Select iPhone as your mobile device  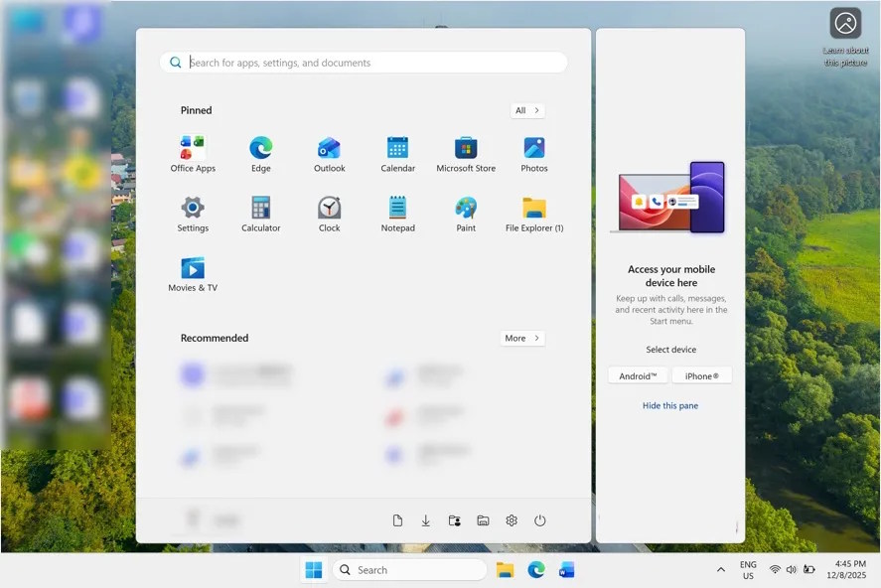pos(701,375)
